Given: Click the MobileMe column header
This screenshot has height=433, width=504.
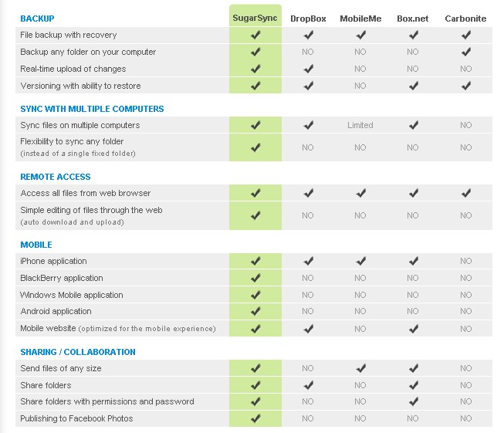Looking at the screenshot, I should point(360,19).
